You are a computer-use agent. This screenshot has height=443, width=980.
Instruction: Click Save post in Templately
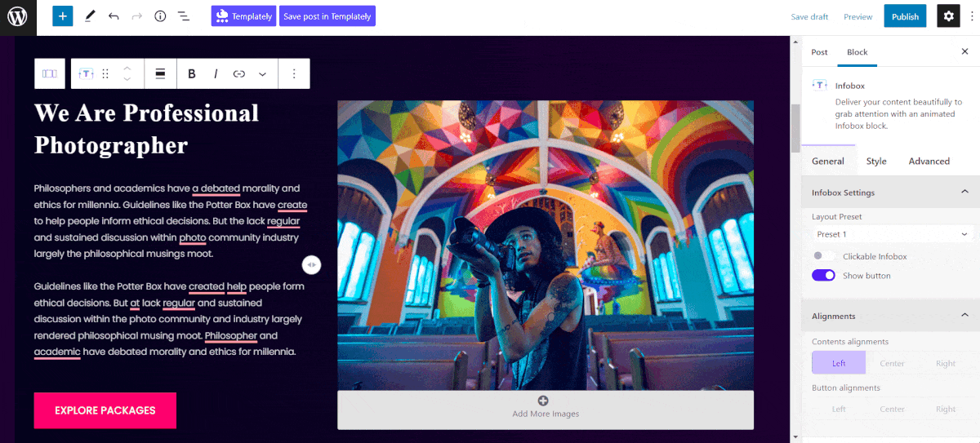tap(327, 16)
